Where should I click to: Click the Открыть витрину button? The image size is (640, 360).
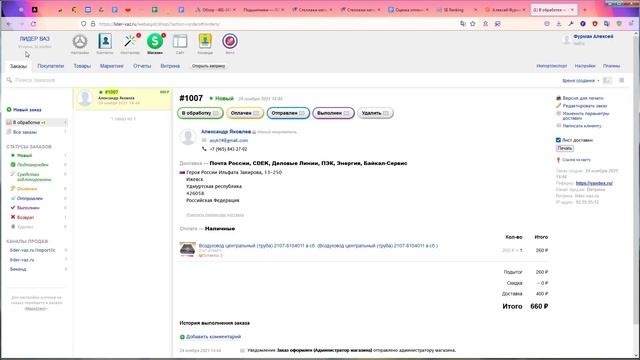coord(209,66)
